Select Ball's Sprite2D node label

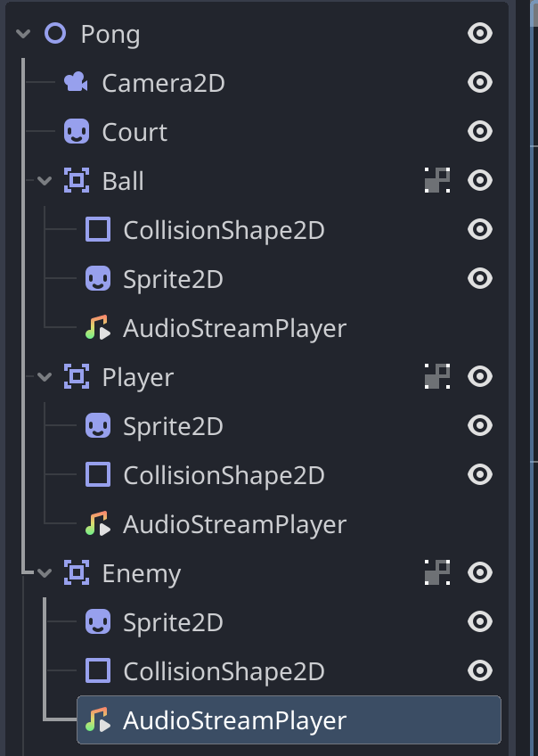(173, 279)
